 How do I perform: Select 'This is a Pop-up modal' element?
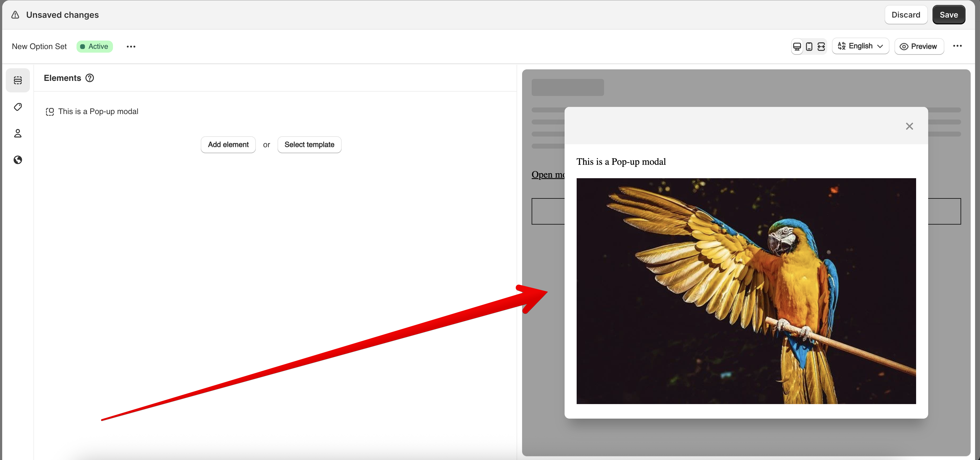[98, 112]
